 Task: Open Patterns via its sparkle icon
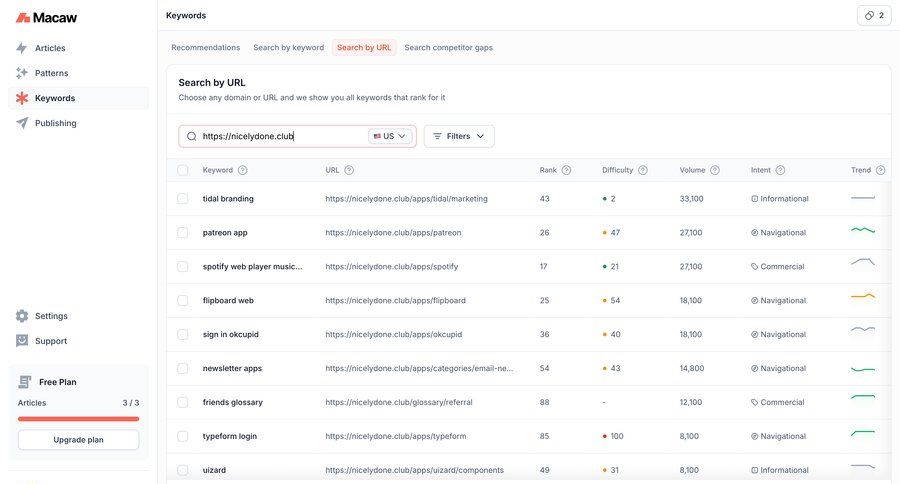coord(22,73)
